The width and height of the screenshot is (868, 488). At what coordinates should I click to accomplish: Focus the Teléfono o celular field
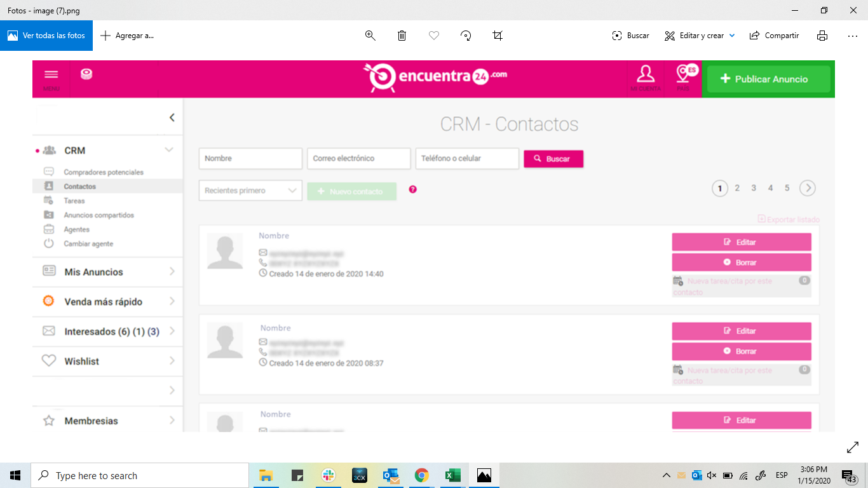point(467,159)
